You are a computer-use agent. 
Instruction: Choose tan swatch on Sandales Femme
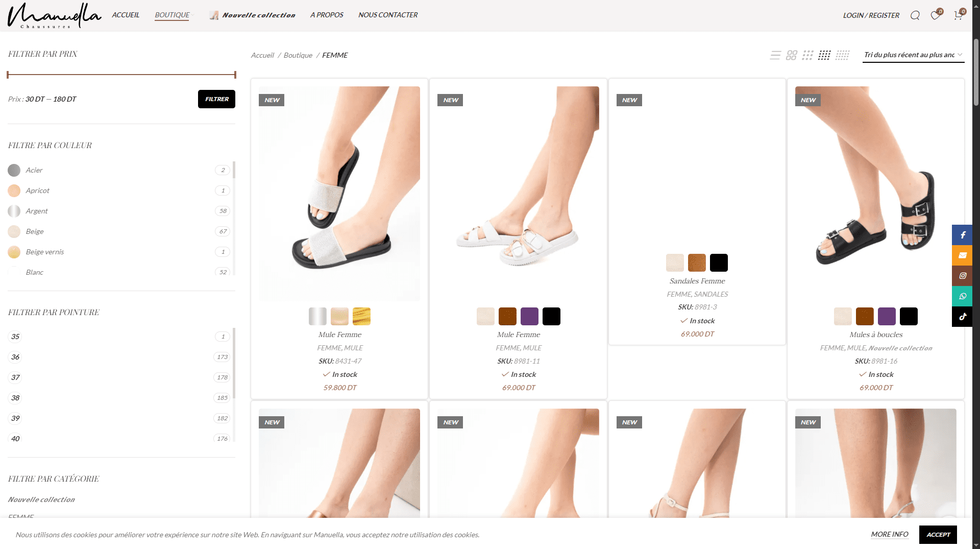coord(697,262)
